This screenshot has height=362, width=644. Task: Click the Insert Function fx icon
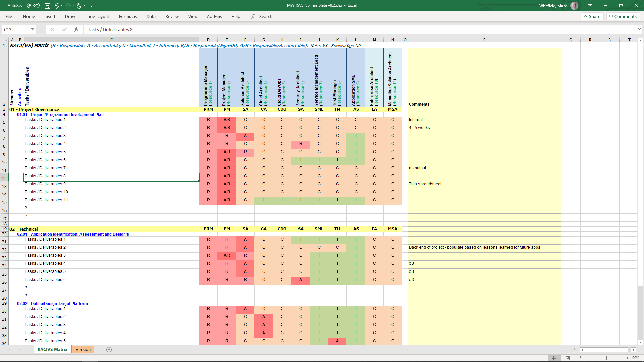coord(76,29)
